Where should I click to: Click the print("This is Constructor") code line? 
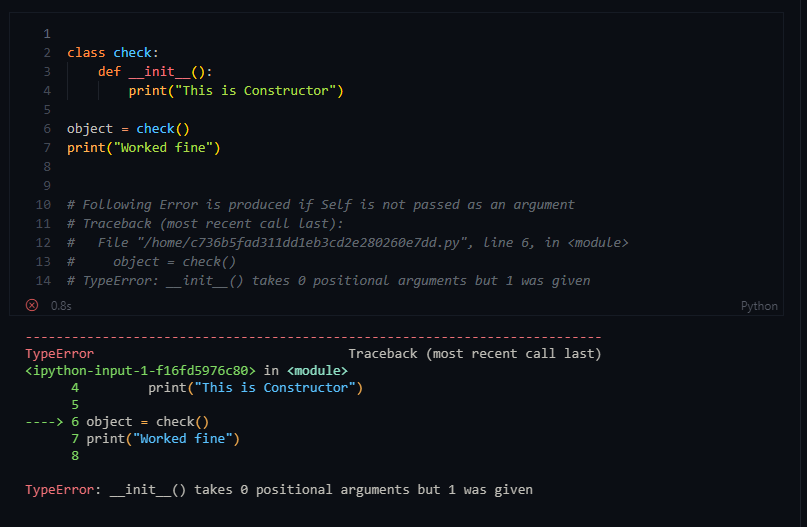point(236,91)
